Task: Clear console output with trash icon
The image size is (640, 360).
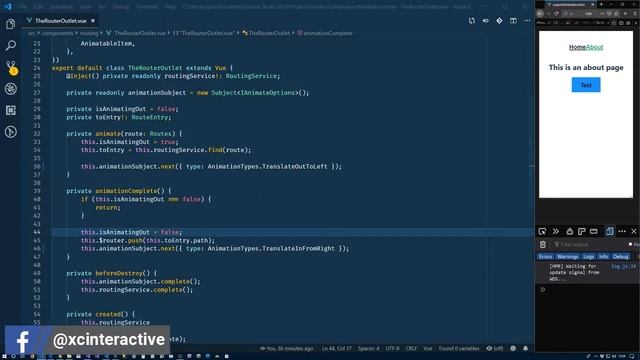Action: [x=543, y=244]
